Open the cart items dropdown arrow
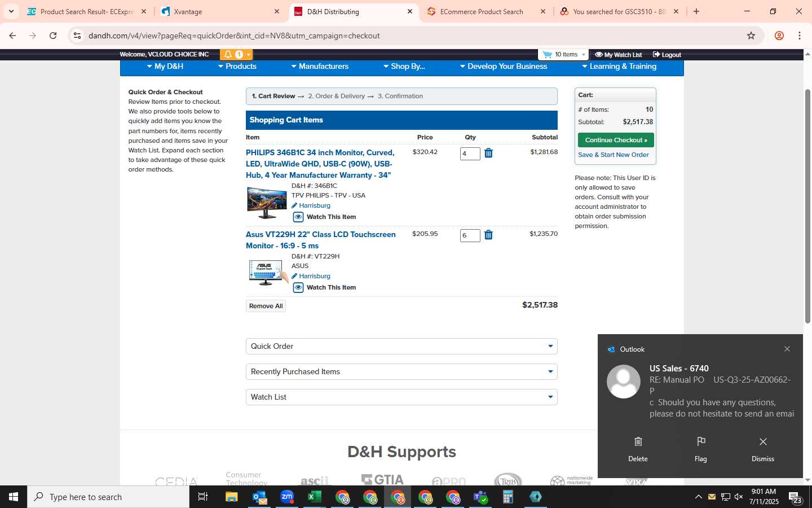Screen dimensions: 812x508 coord(583,55)
